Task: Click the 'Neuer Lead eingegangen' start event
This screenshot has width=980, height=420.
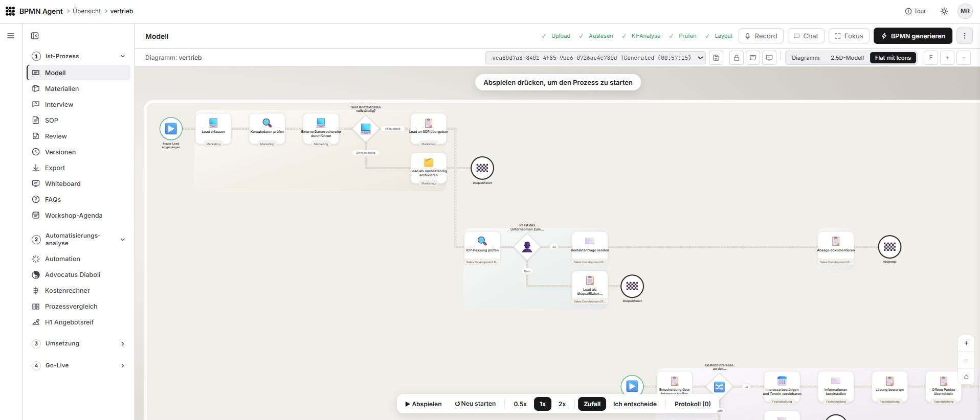Action: point(171,128)
